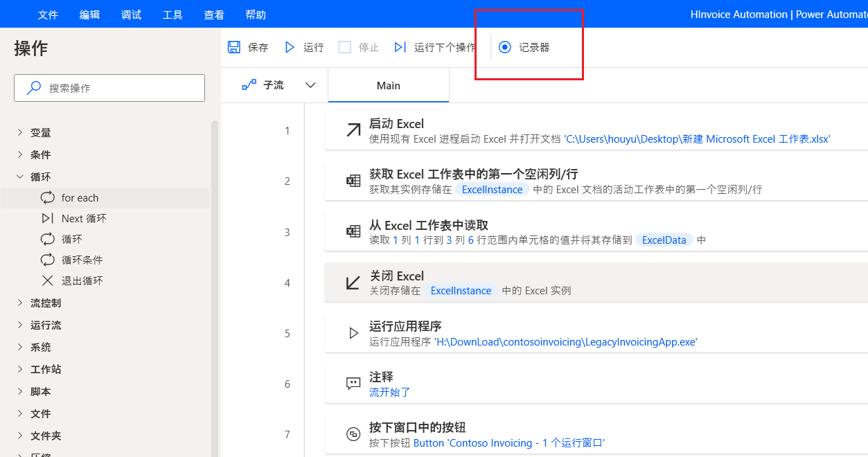Click the ExcelData variable link

pos(663,240)
